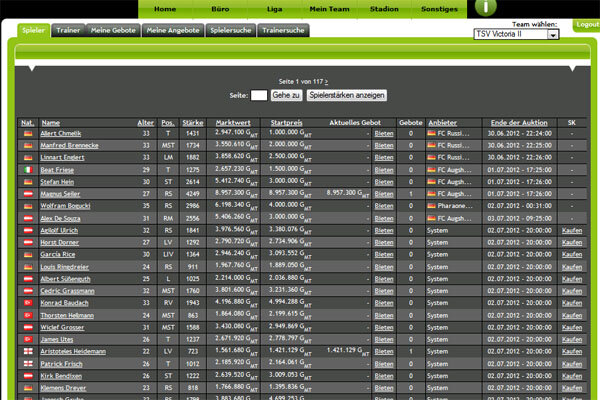
Task: Open player Wolfram Bogucki profile
Action: pos(65,206)
